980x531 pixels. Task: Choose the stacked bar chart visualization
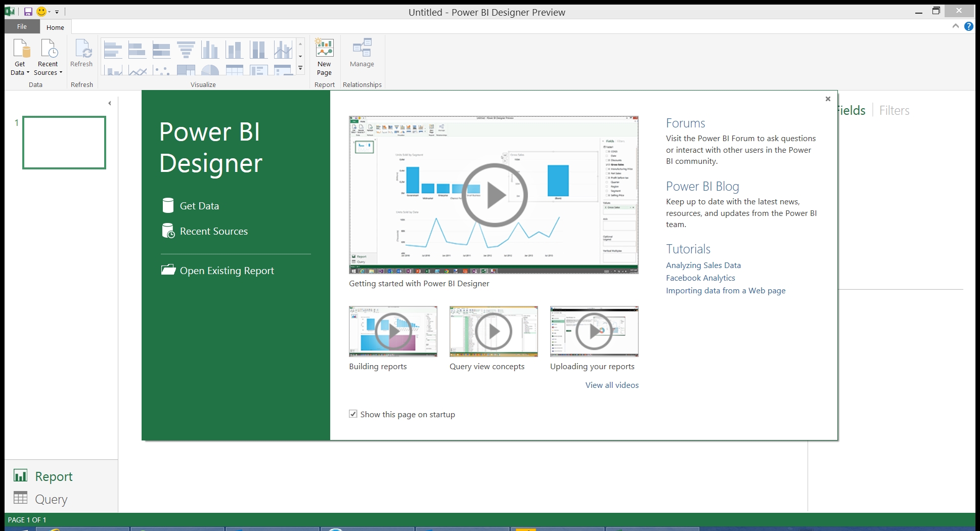(x=137, y=50)
